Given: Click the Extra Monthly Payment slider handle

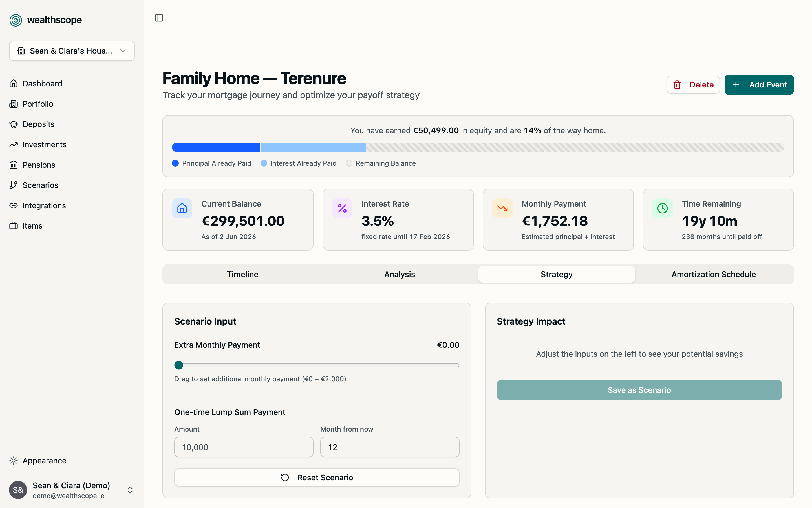Looking at the screenshot, I should pyautogui.click(x=179, y=365).
